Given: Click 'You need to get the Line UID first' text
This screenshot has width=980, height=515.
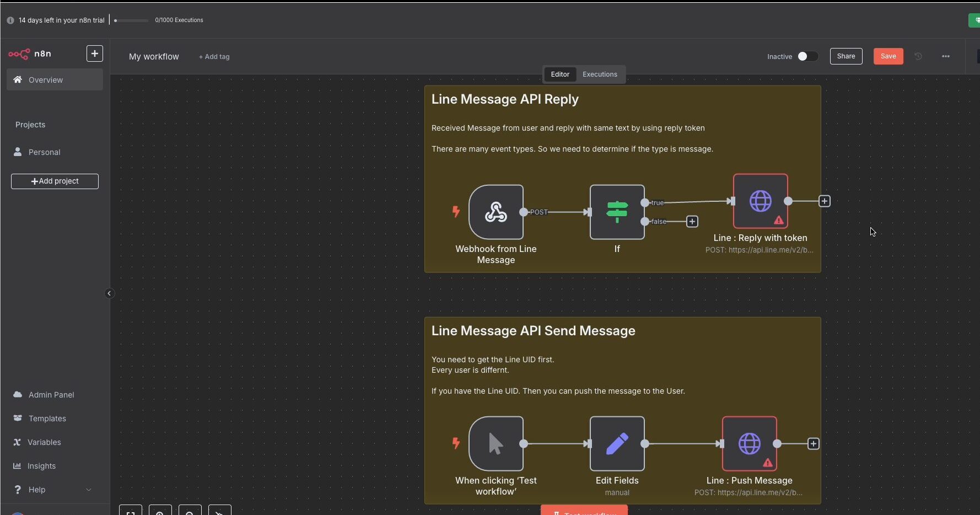Looking at the screenshot, I should 493,360.
